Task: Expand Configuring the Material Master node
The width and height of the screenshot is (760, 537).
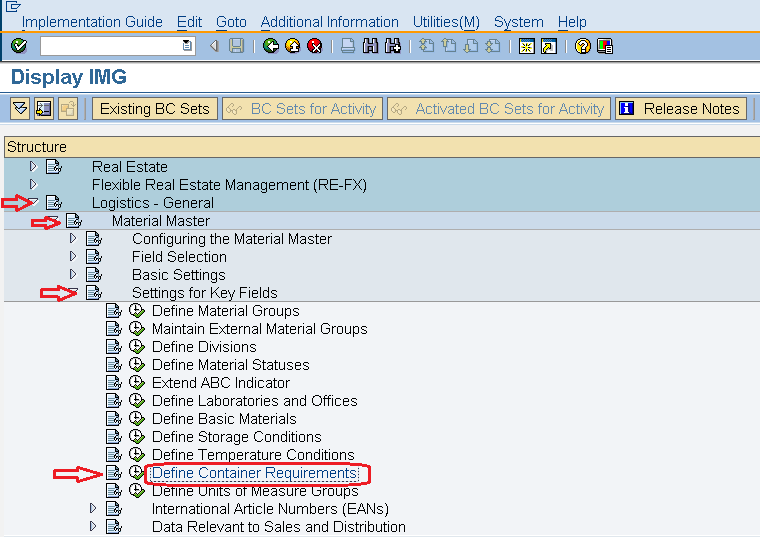Action: (x=73, y=238)
